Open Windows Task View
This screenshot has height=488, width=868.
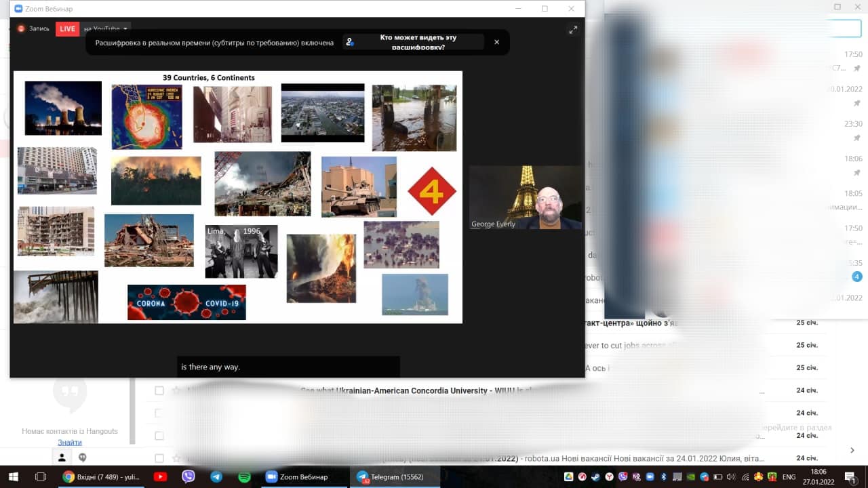click(40, 476)
